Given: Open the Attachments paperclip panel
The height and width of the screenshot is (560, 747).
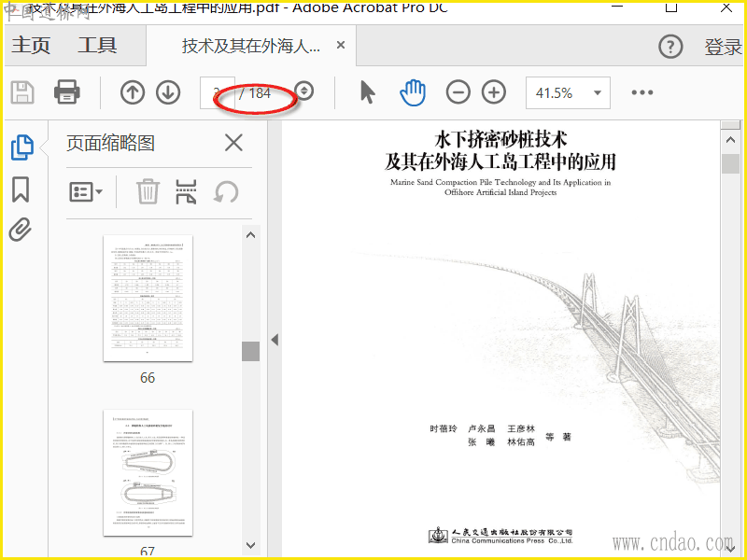Looking at the screenshot, I should pyautogui.click(x=20, y=230).
